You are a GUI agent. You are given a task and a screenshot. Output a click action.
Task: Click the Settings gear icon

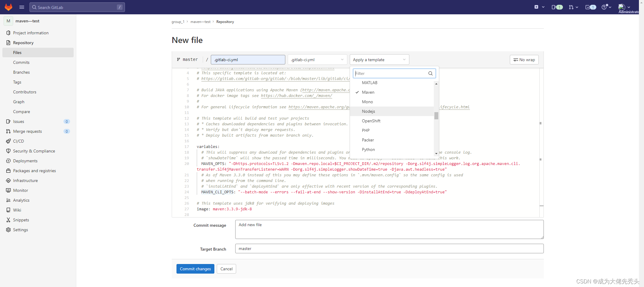8,230
